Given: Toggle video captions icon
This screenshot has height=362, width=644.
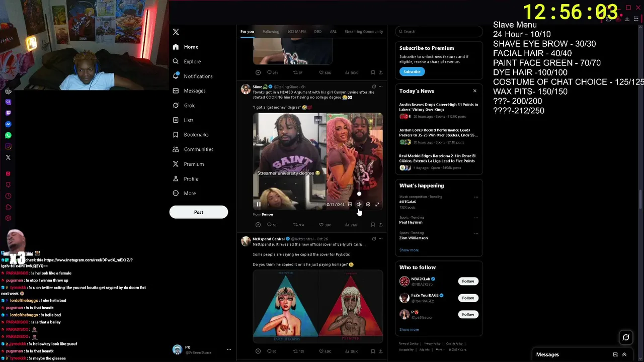Looking at the screenshot, I should click(x=350, y=204).
